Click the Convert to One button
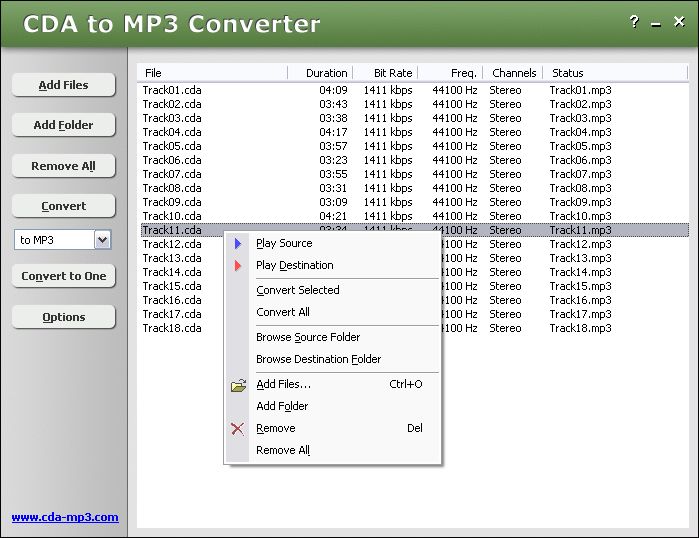 (x=63, y=276)
